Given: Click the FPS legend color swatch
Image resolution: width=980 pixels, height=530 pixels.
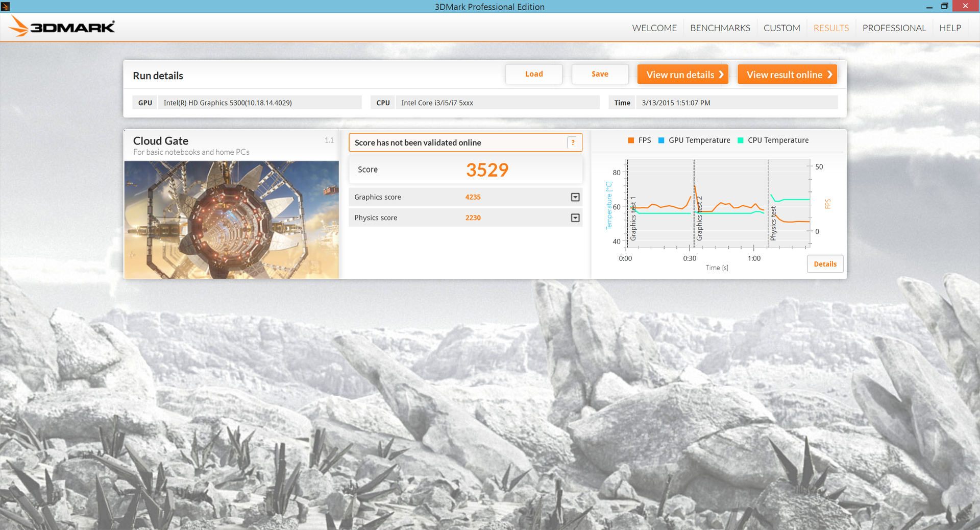Looking at the screenshot, I should pyautogui.click(x=631, y=140).
